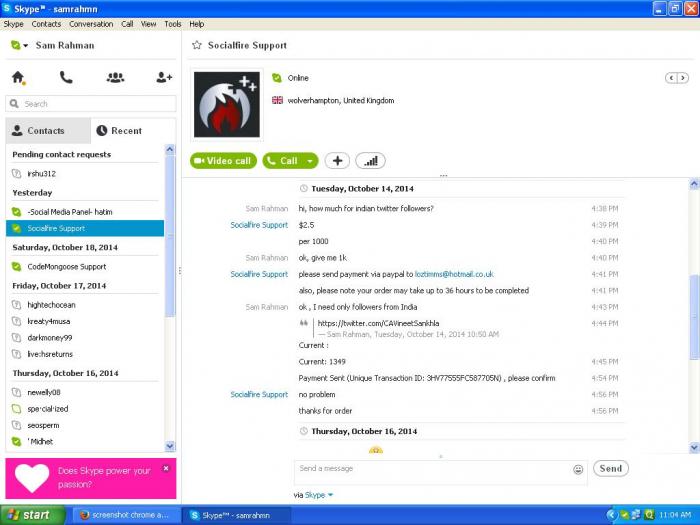Viewport: 700px width, 525px height.
Task: Switch to screenshot chrome taskbar window
Action: (126, 515)
